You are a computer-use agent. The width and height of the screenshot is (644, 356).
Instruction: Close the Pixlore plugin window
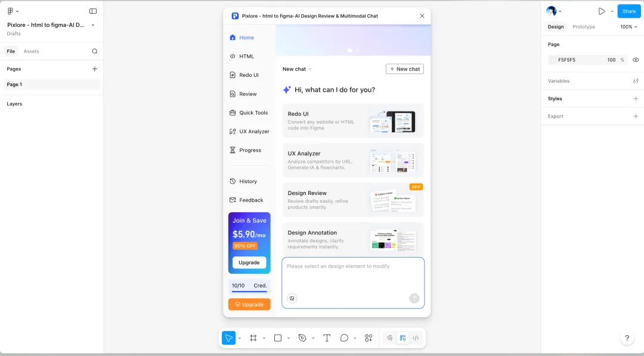[422, 16]
